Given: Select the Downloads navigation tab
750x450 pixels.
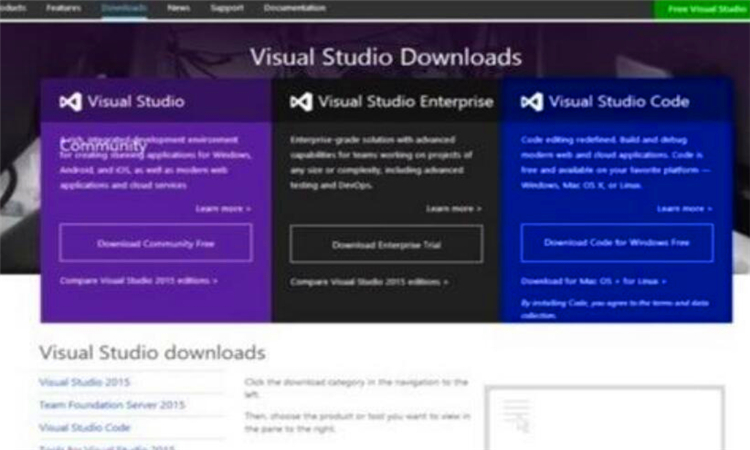Looking at the screenshot, I should (124, 8).
